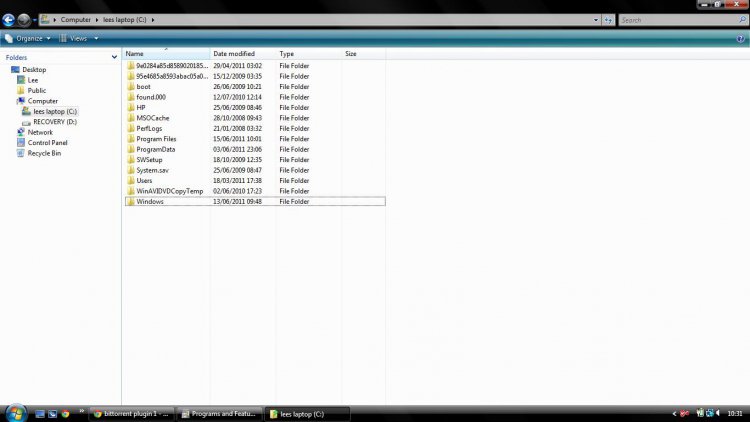Expand arrow after lees laptop (C:) breadcrumb
The height and width of the screenshot is (422, 750).
pos(153,20)
